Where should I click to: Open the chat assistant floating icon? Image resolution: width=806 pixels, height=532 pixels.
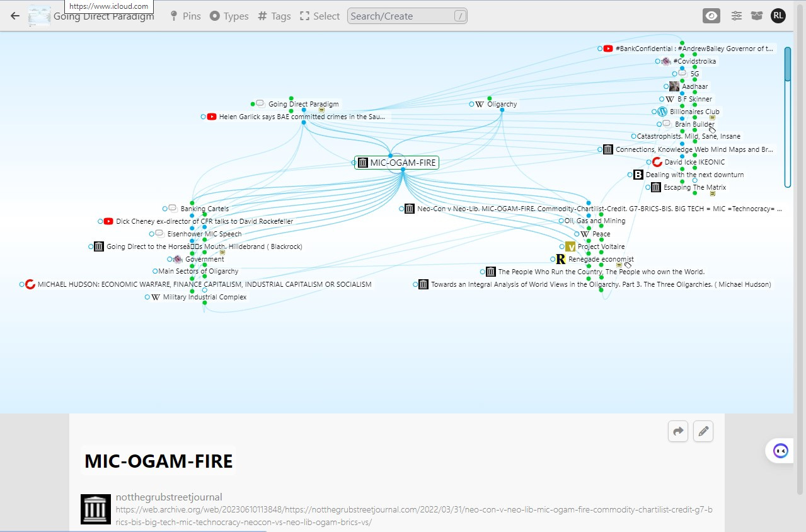780,451
